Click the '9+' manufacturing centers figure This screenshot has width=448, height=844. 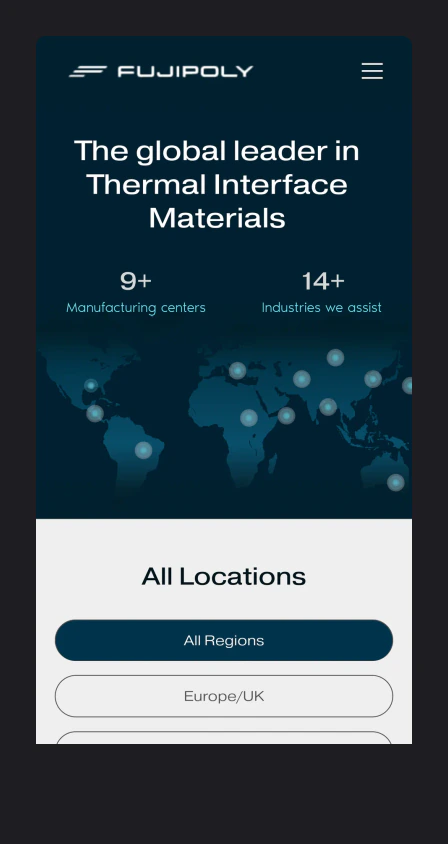136,281
